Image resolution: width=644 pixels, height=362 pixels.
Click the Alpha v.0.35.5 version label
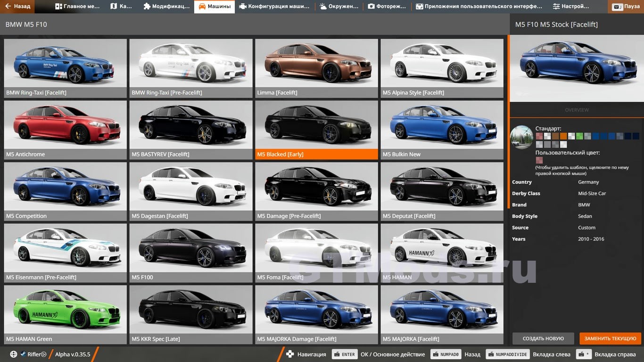coord(73,354)
